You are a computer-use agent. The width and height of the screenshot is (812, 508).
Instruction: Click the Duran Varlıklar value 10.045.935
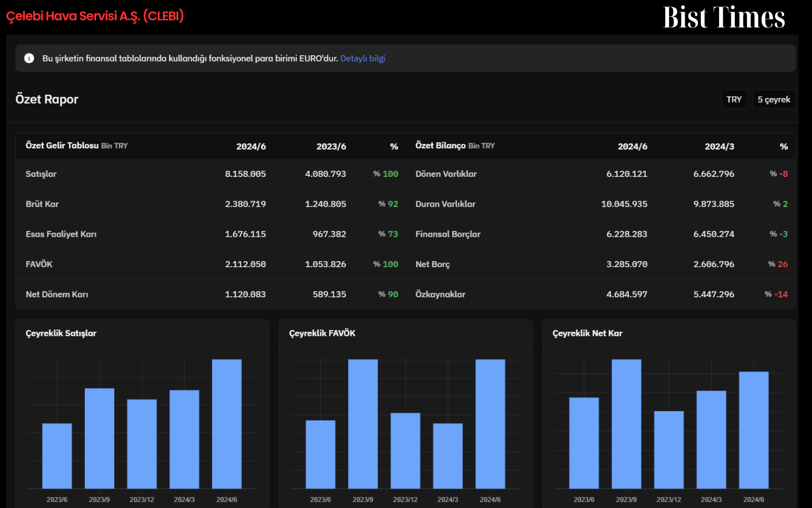pyautogui.click(x=624, y=204)
